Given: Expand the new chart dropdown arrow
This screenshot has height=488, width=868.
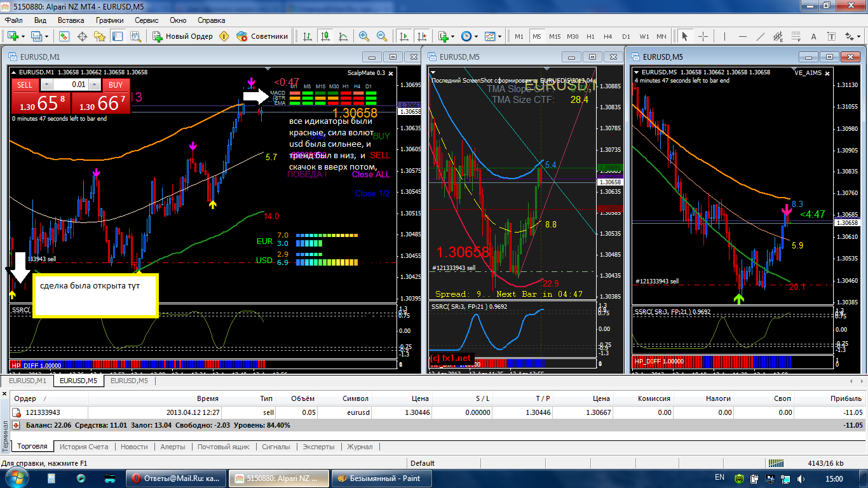Looking at the screenshot, I should [x=23, y=36].
